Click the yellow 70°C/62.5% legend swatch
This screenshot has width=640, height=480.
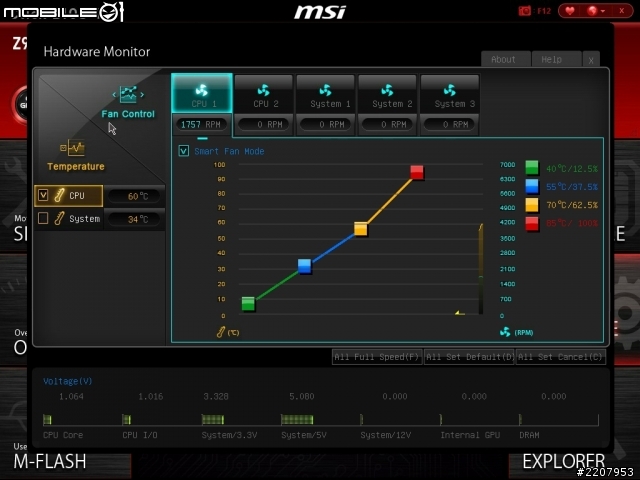click(x=532, y=205)
